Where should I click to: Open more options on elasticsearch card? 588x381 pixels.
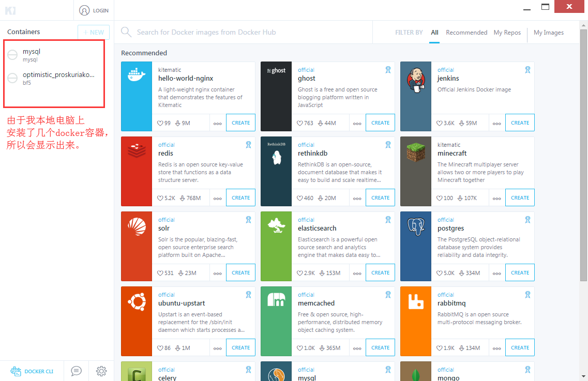pyautogui.click(x=357, y=273)
